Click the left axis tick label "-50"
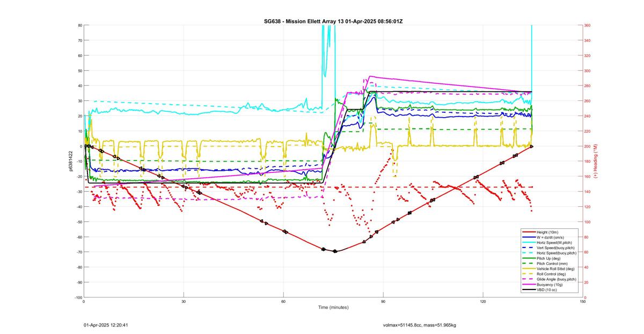This screenshot has height=334, width=644. 78,222
